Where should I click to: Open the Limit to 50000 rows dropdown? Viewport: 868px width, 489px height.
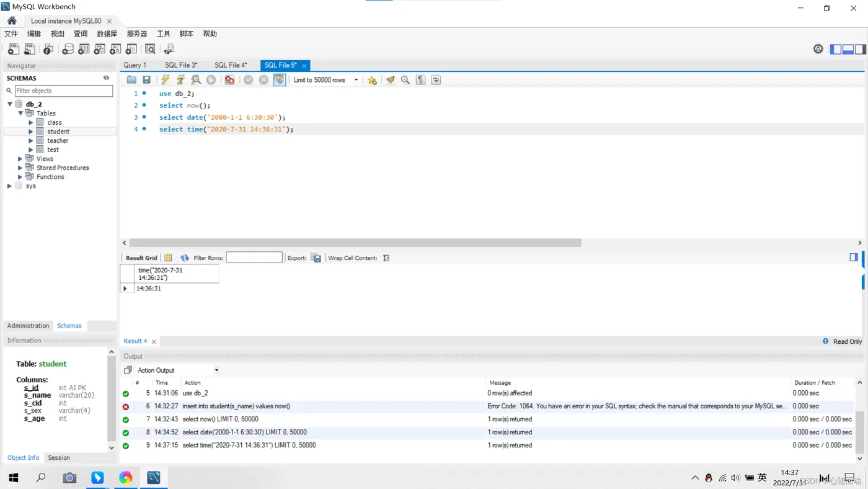(326, 80)
